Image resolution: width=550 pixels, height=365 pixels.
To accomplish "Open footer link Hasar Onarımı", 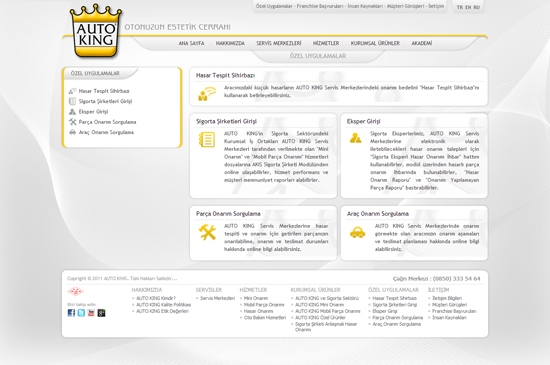I will tap(258, 311).
